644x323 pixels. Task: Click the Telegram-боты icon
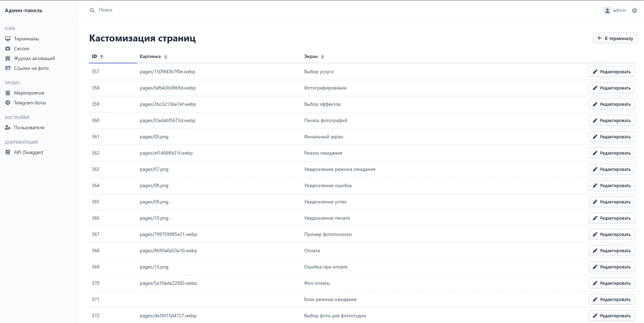tap(8, 103)
